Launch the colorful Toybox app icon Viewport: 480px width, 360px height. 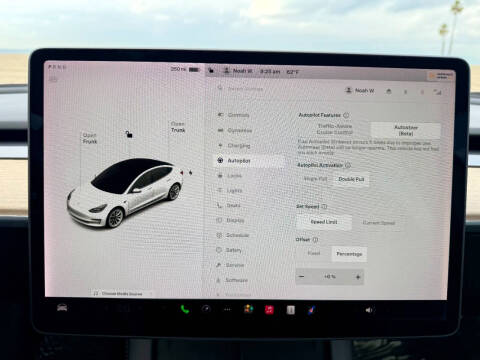coord(248,309)
